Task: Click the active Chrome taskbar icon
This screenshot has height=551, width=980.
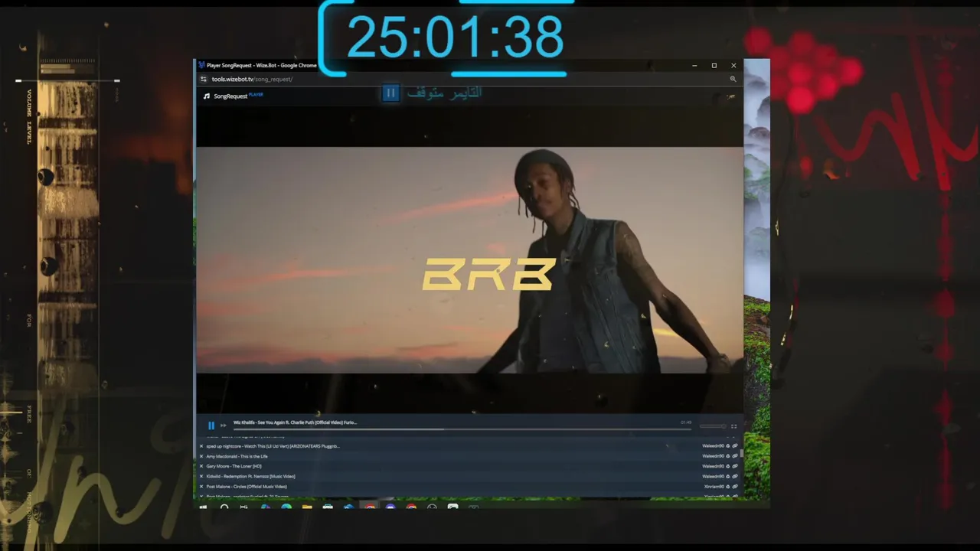Action: pos(370,507)
